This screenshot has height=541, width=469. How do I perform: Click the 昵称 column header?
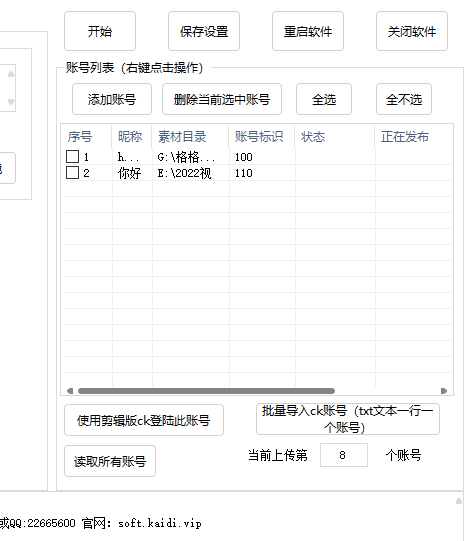(132, 137)
